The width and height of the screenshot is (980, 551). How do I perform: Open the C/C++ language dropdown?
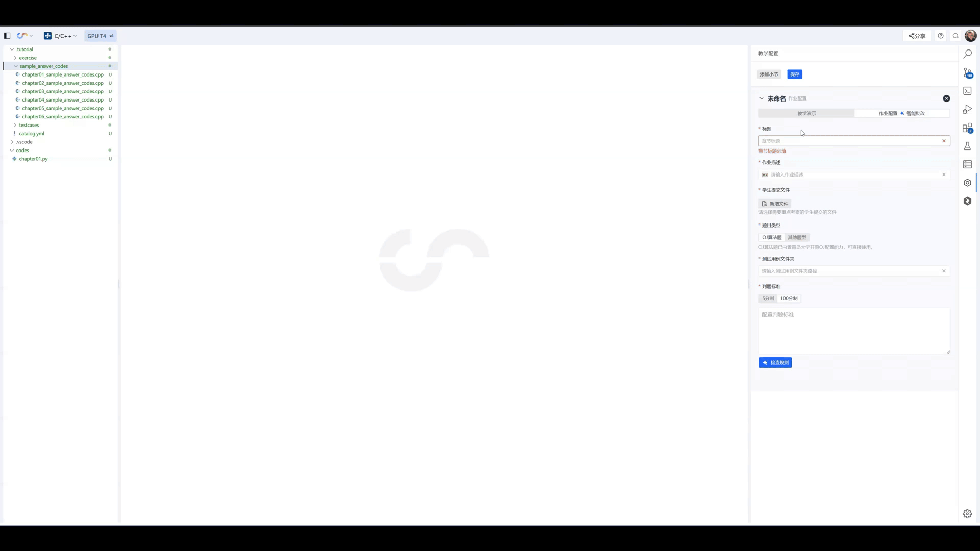click(61, 36)
